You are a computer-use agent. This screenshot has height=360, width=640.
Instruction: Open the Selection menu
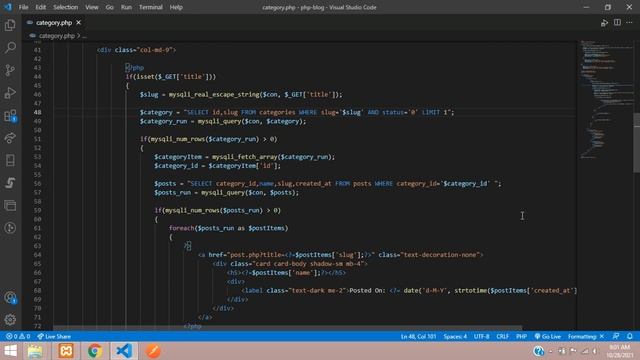(x=65, y=7)
